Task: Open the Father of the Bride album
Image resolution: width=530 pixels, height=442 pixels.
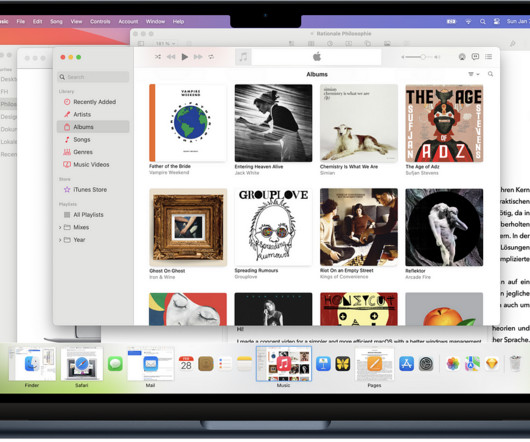Action: click(x=188, y=123)
